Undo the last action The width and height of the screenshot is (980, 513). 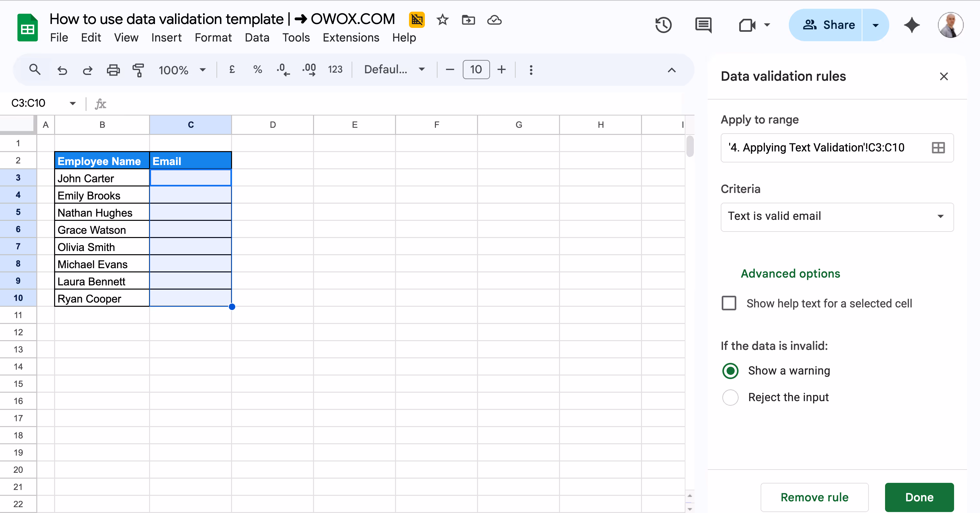(x=63, y=70)
